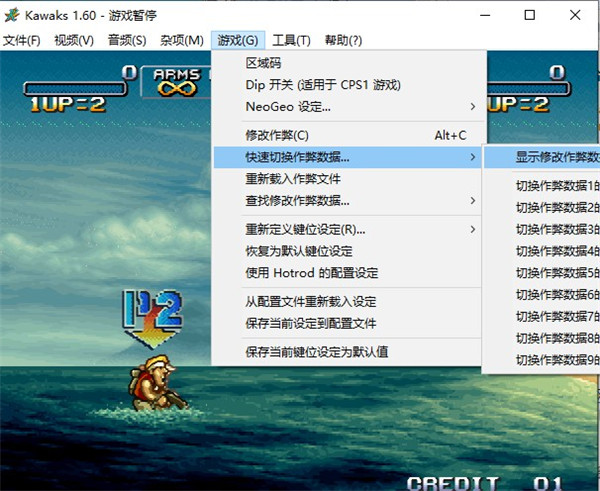Close the Kawaks window
The height and width of the screenshot is (491, 600).
tap(575, 15)
